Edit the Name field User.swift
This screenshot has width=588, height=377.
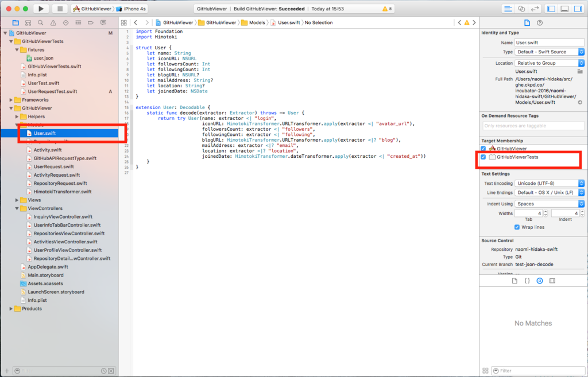click(x=550, y=42)
